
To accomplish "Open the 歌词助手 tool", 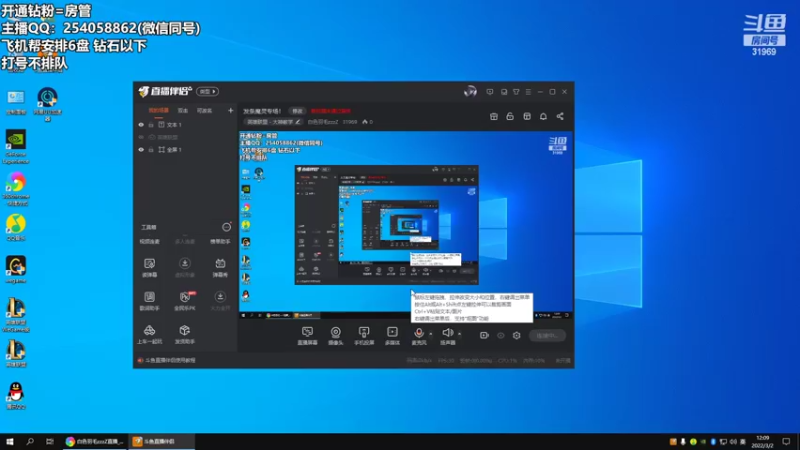I will click(149, 301).
